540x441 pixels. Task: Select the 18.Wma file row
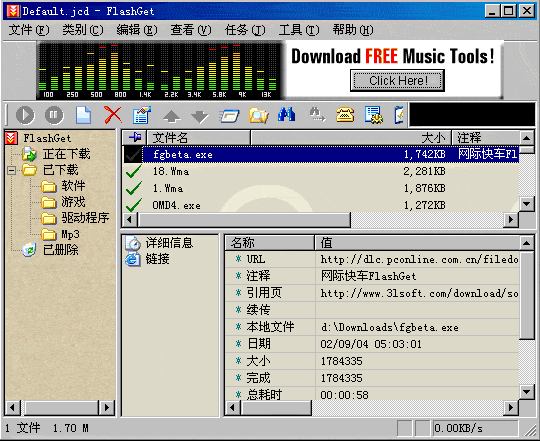[321, 171]
